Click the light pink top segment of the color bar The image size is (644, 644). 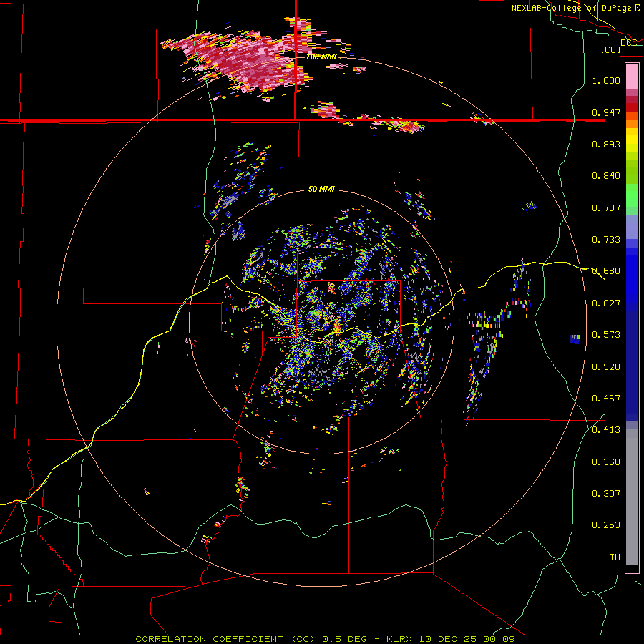(x=632, y=77)
